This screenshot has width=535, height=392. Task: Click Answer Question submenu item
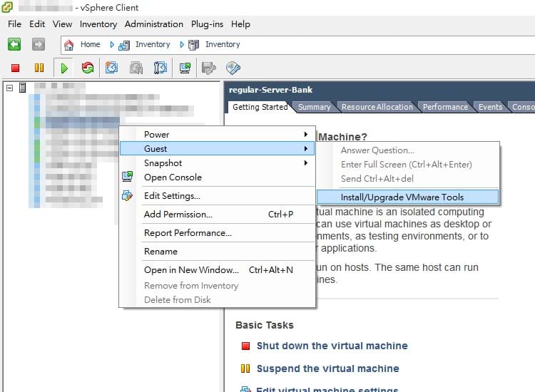[x=408, y=150]
